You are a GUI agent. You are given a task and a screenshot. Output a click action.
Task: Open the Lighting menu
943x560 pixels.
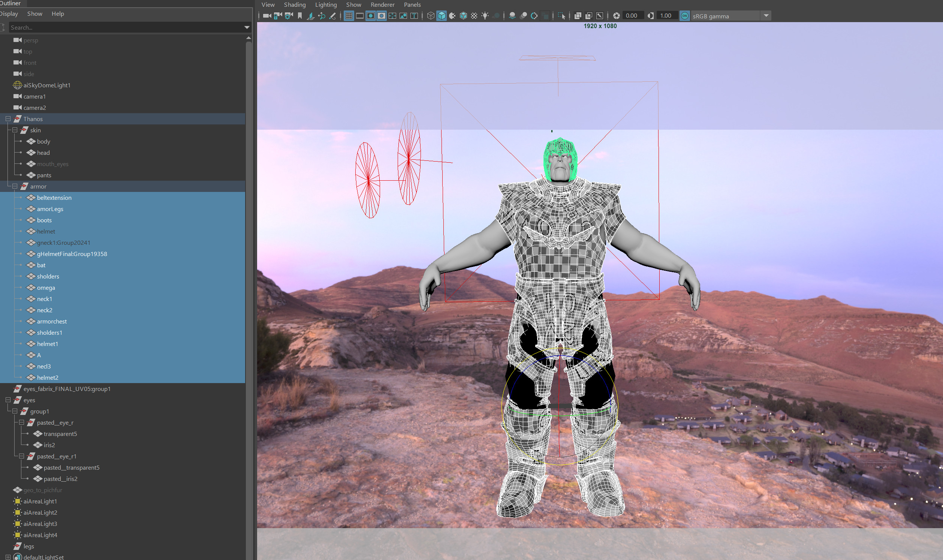[326, 4]
